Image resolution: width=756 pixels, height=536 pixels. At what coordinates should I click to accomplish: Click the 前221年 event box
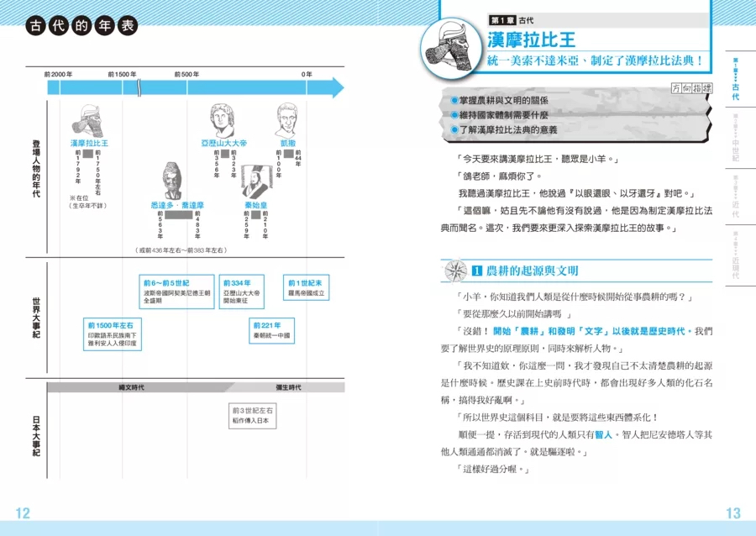[x=271, y=331]
